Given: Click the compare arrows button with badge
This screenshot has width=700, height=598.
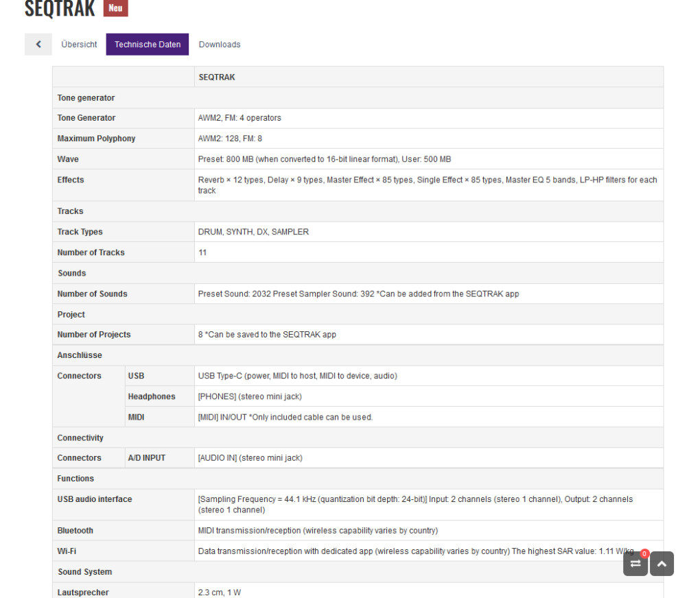Looking at the screenshot, I should (x=635, y=564).
